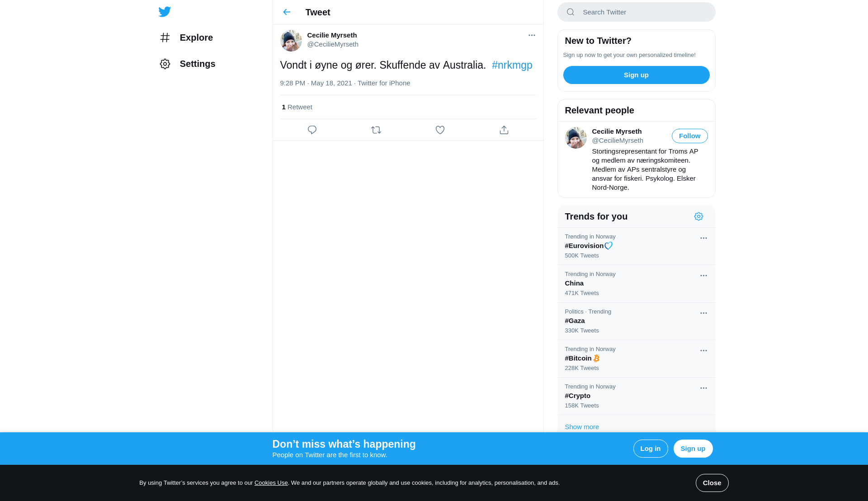The width and height of the screenshot is (868, 501).
Task: Go back using the left arrow
Action: tap(287, 12)
